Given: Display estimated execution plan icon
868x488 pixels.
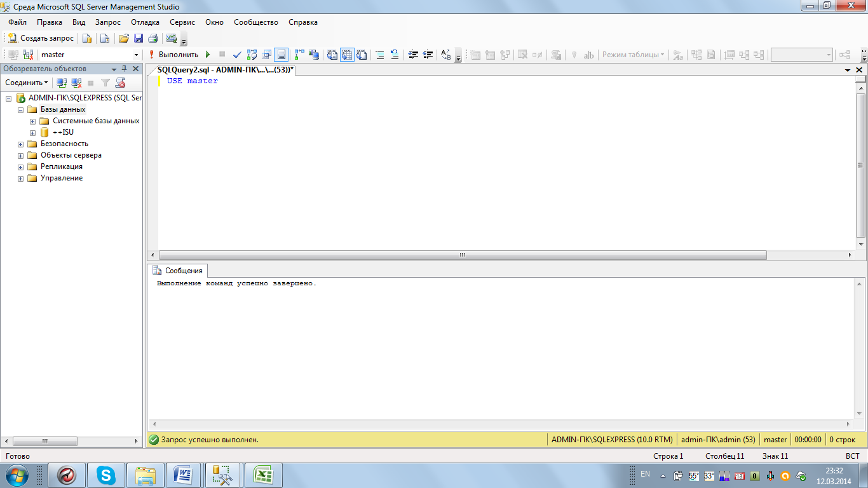Looking at the screenshot, I should click(x=252, y=55).
